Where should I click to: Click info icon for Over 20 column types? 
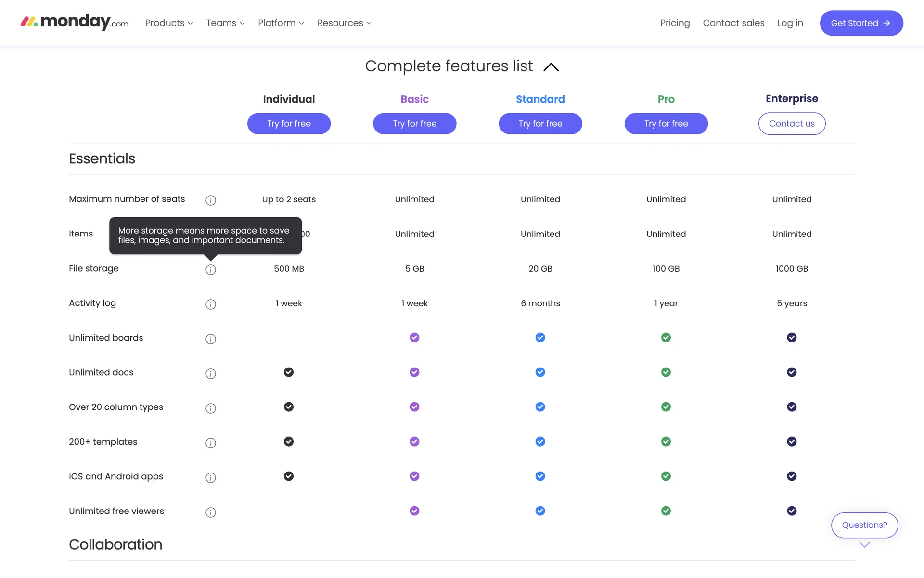[210, 408]
